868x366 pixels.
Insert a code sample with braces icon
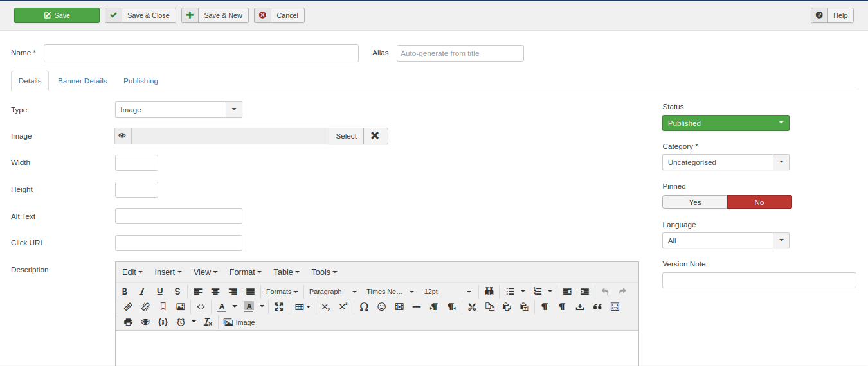[x=163, y=322]
